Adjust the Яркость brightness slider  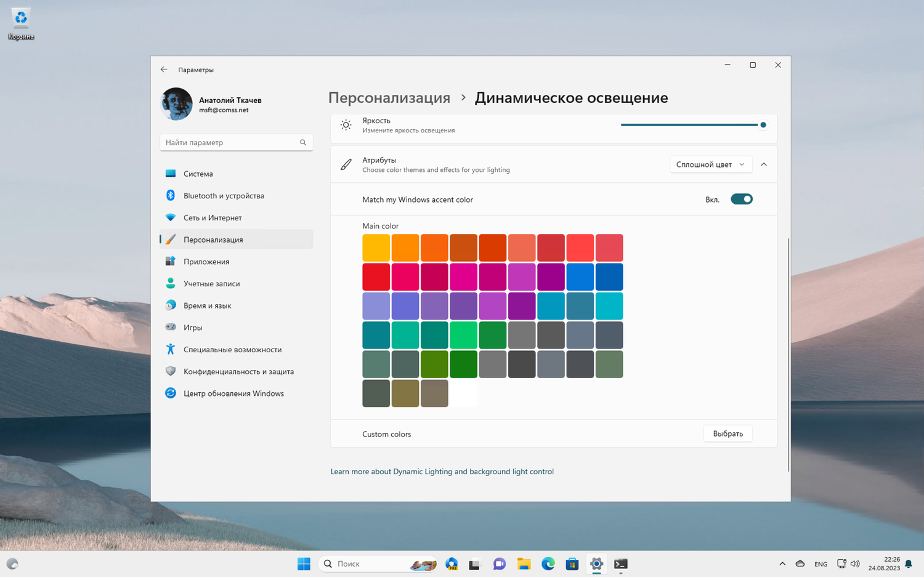coord(693,125)
